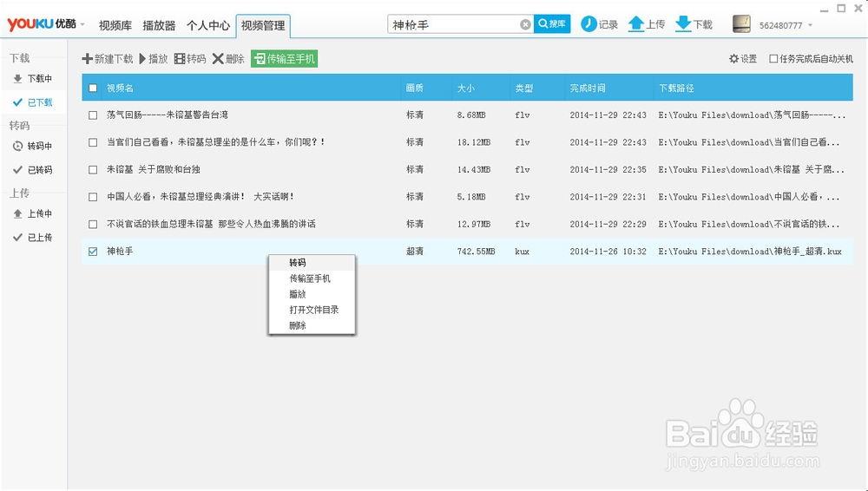This screenshot has width=868, height=491.
Task: Open dropdown arrow beside YOUKU logo
Action: pos(82,24)
